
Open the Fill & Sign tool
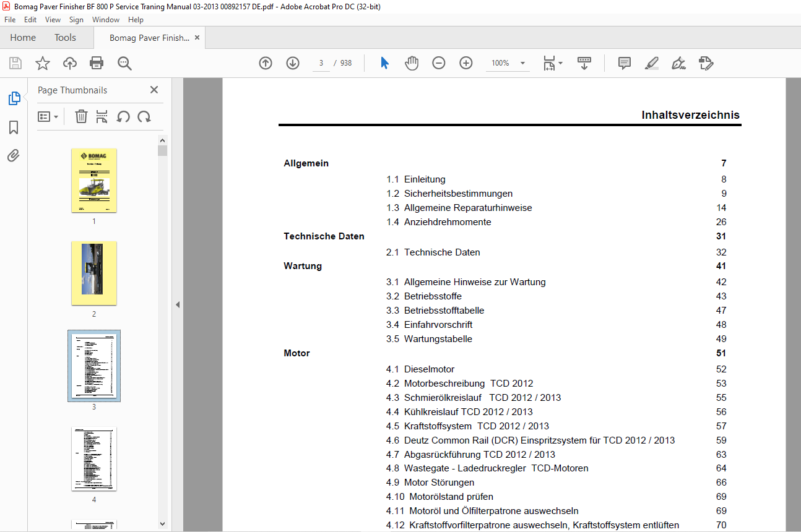tap(678, 63)
